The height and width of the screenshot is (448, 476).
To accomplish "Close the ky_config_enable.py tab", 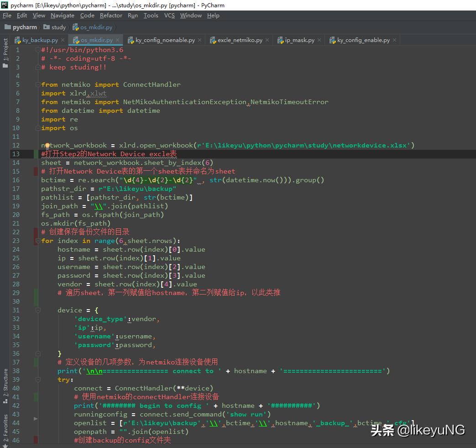I will [x=394, y=40].
